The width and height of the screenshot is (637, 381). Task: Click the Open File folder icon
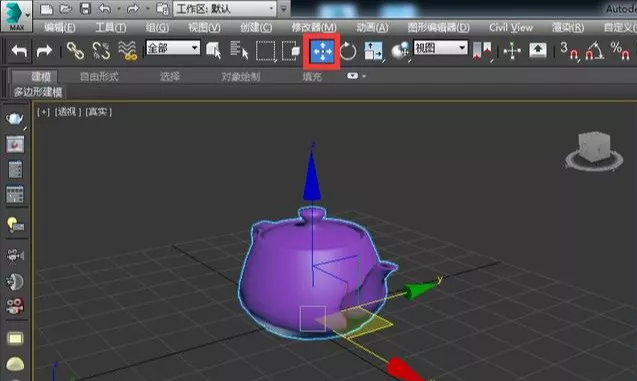pos(66,9)
